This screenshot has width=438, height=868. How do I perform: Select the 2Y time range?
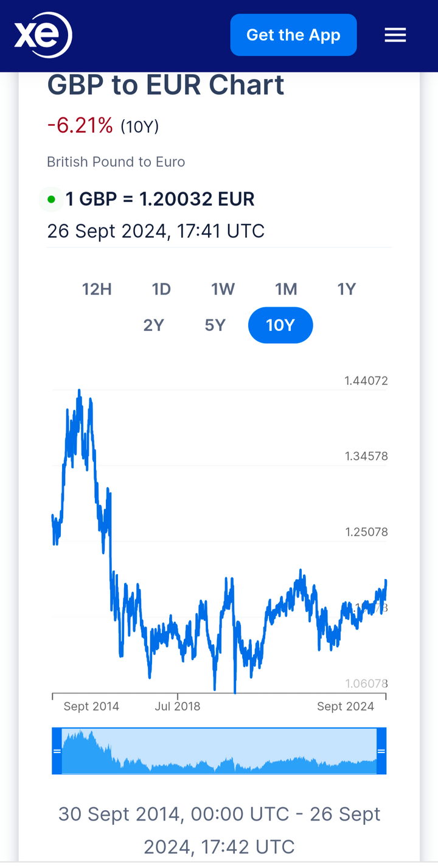pyautogui.click(x=154, y=325)
